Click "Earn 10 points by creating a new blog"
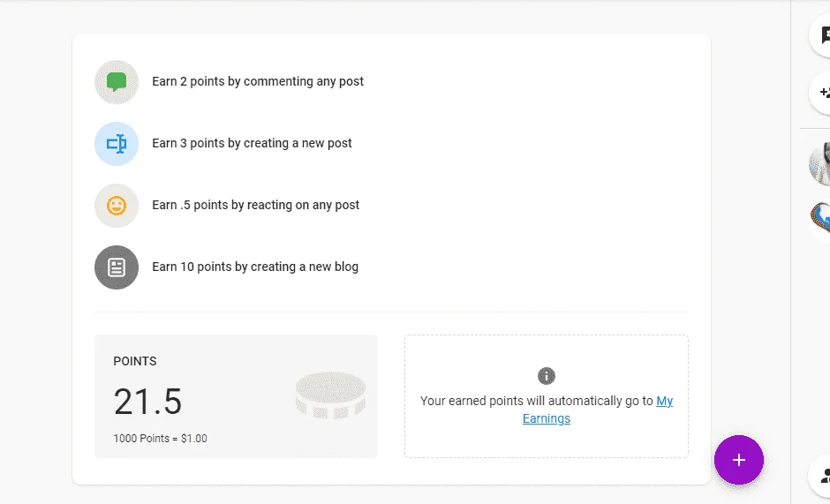 pyautogui.click(x=255, y=267)
